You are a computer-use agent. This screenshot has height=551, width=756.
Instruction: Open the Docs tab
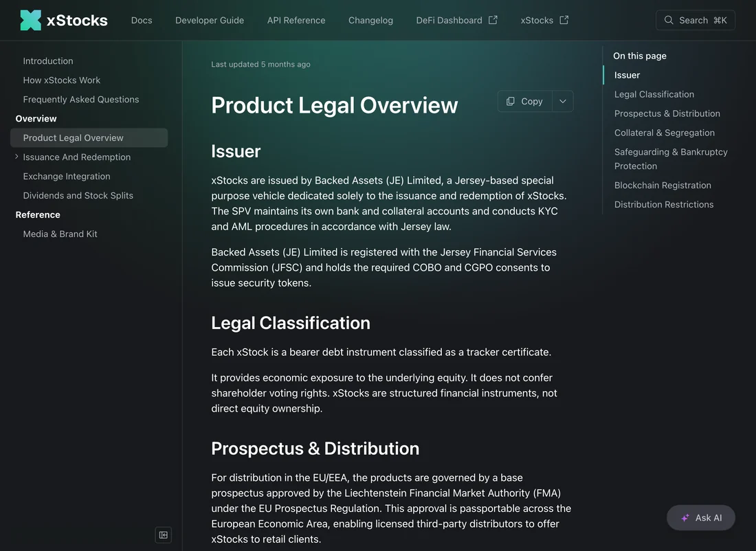tap(142, 20)
